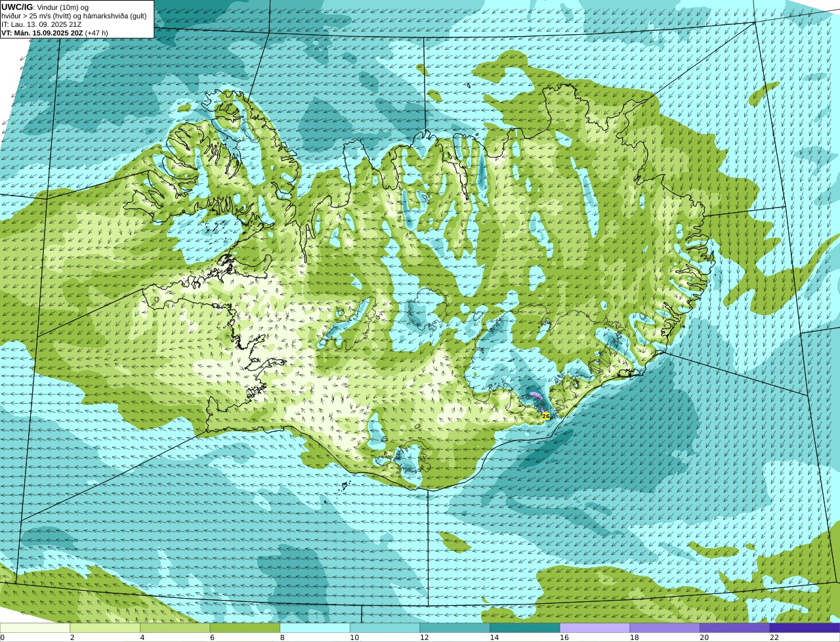Viewport: 840px width, 642px height.
Task: Select the 14–16 m/s dark teal swatch
Action: tap(524, 628)
